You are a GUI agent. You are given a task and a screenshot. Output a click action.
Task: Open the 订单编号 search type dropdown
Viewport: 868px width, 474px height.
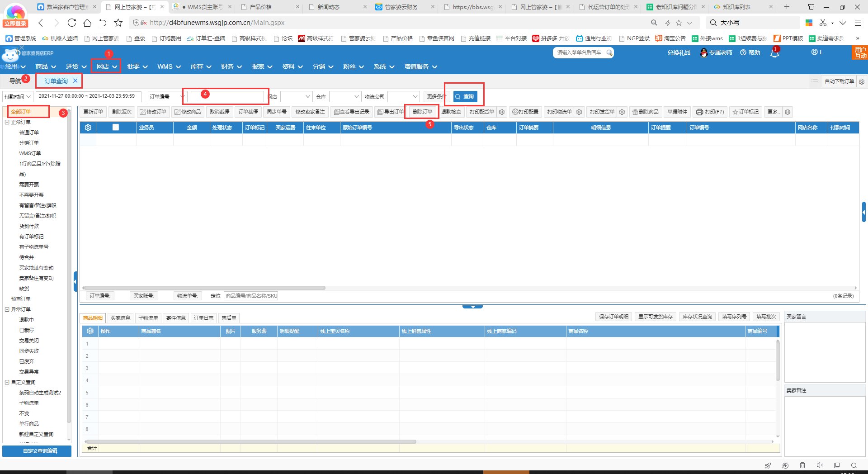[x=167, y=96]
